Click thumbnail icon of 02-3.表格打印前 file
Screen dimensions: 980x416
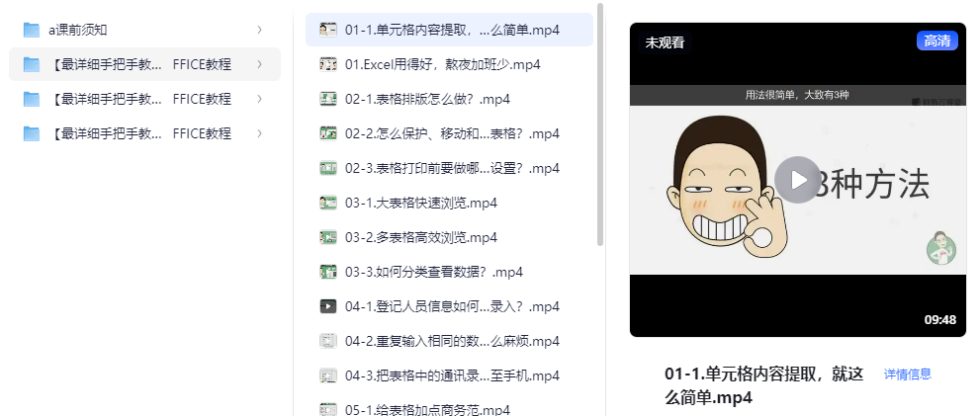coord(328,168)
